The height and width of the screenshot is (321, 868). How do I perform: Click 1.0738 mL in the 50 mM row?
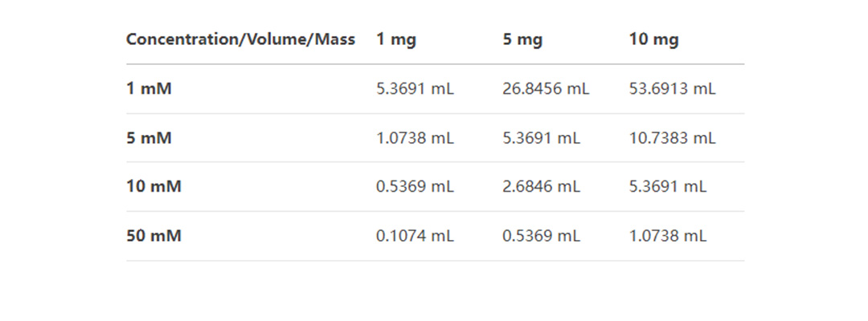click(668, 236)
